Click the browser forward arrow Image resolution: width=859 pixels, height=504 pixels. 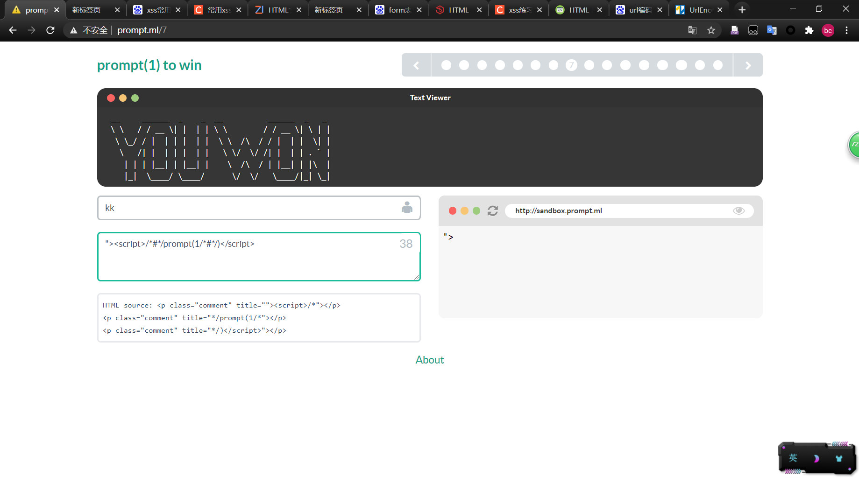tap(31, 30)
